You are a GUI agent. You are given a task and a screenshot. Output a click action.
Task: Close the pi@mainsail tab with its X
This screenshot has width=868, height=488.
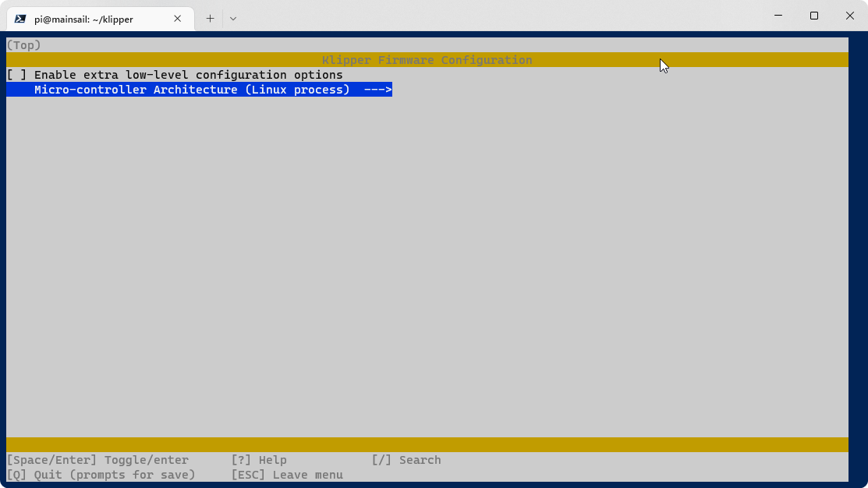tap(177, 18)
